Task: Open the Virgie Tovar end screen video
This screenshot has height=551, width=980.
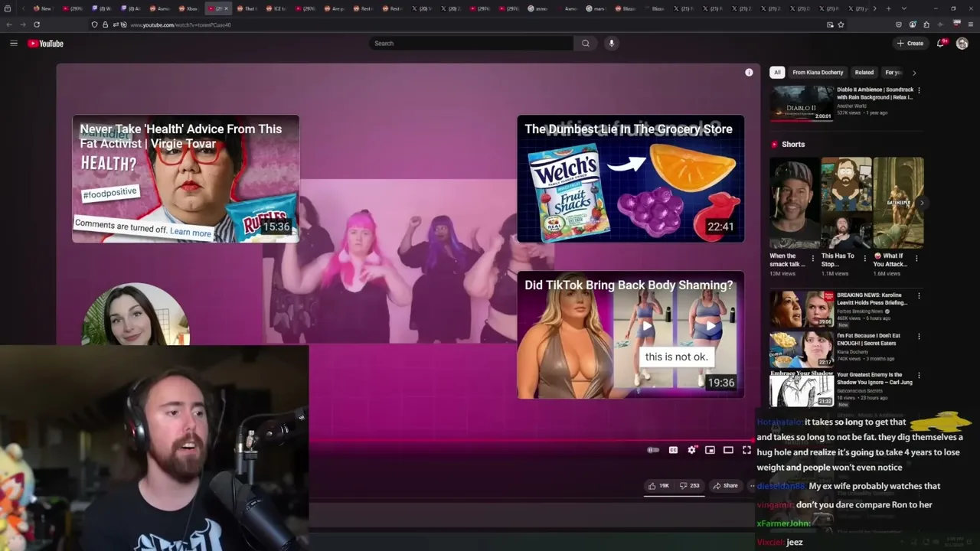Action: [186, 178]
